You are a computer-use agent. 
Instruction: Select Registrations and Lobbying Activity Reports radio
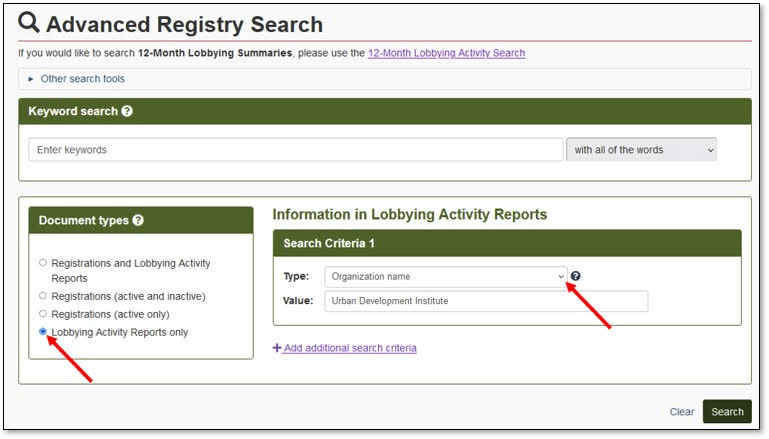[42, 263]
